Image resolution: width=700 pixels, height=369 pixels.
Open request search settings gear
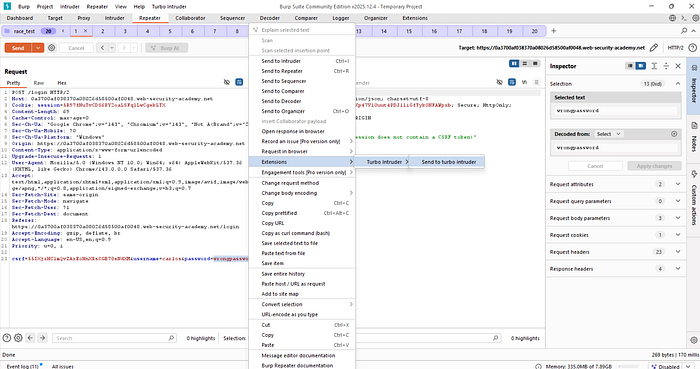click(18, 338)
